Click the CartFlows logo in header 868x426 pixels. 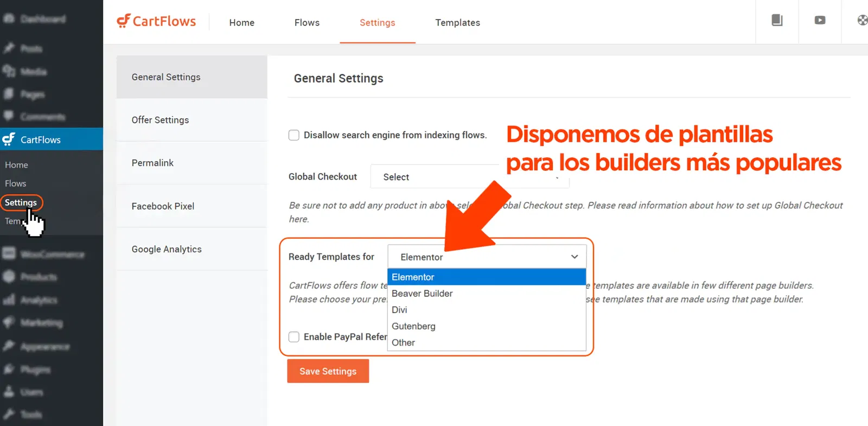[156, 22]
